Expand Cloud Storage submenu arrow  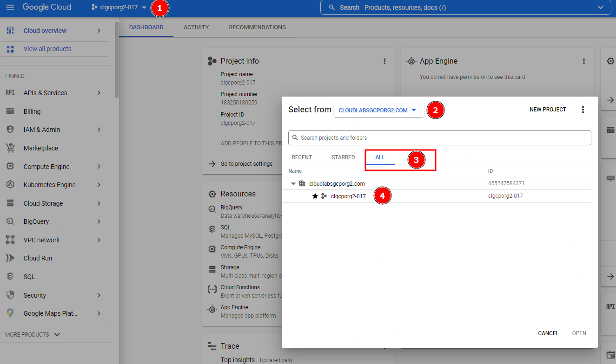click(x=99, y=203)
